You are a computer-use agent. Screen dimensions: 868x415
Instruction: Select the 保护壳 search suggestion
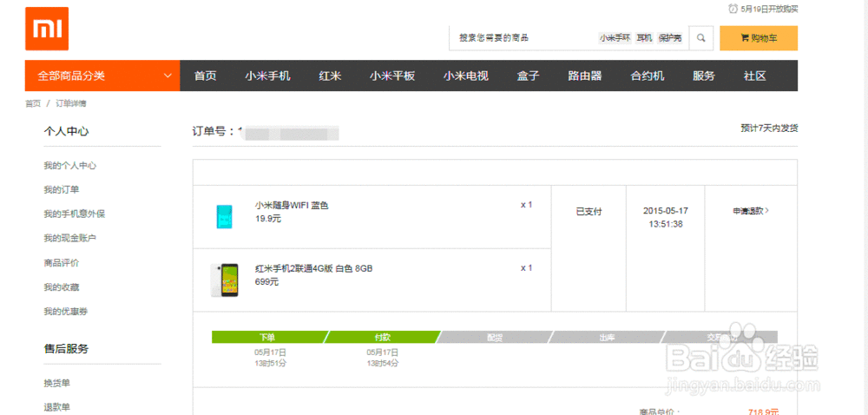[x=670, y=38]
